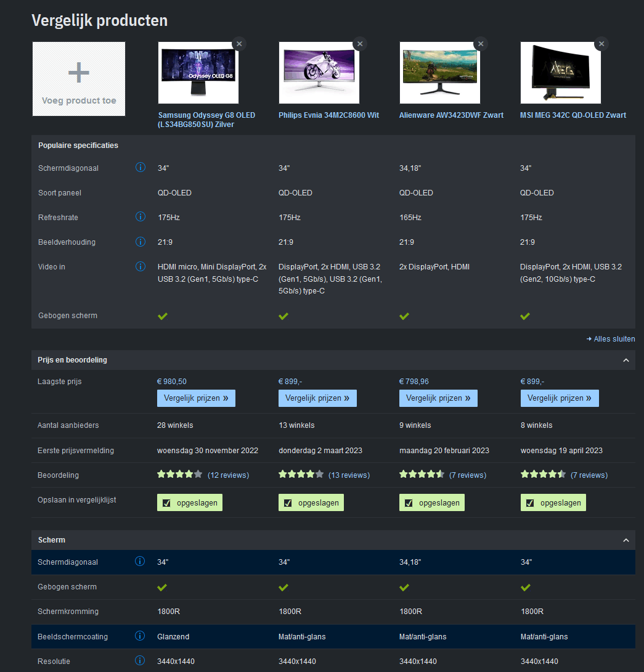Click the 28 winkels text
644x672 pixels.
pyautogui.click(x=175, y=425)
